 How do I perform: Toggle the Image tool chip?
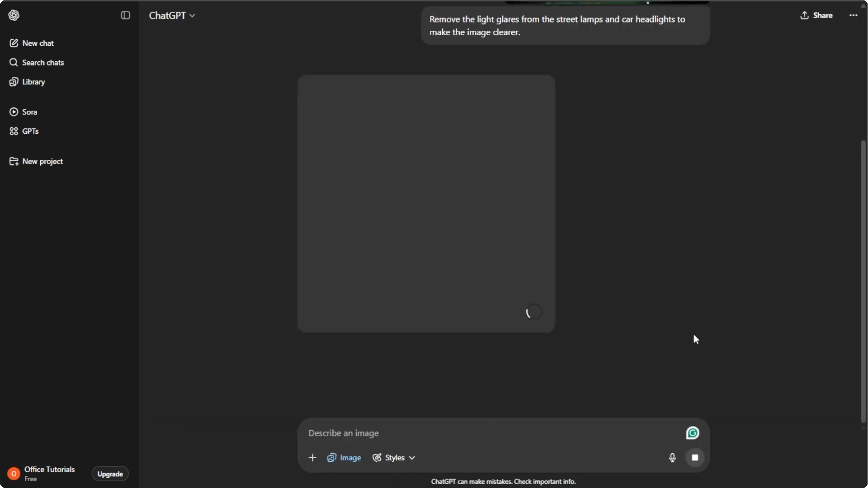point(344,458)
